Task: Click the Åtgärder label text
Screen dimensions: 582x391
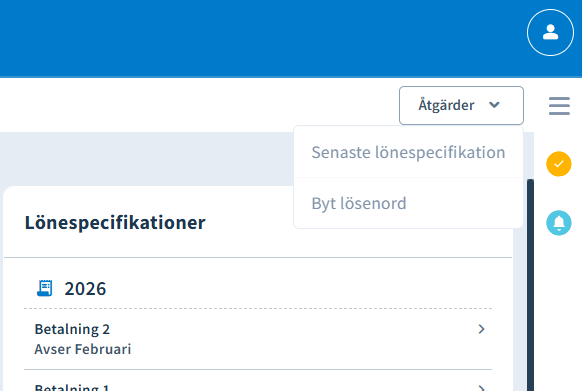Action: coord(446,105)
